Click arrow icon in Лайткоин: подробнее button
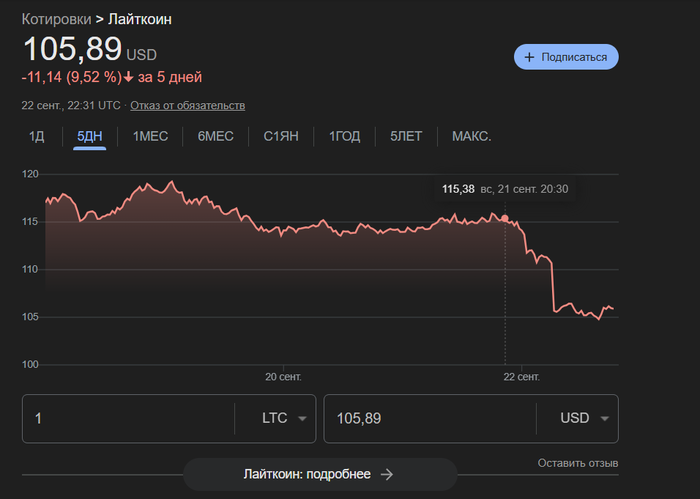The height and width of the screenshot is (499, 700). pos(387,474)
